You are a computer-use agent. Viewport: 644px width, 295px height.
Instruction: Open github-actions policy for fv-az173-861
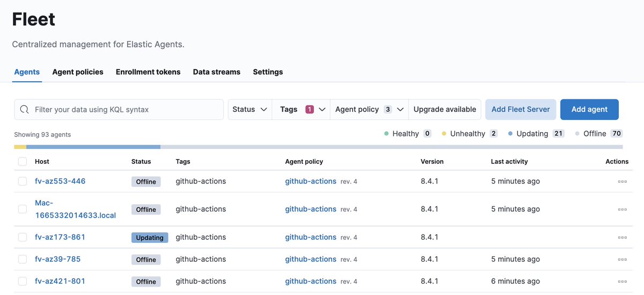311,237
